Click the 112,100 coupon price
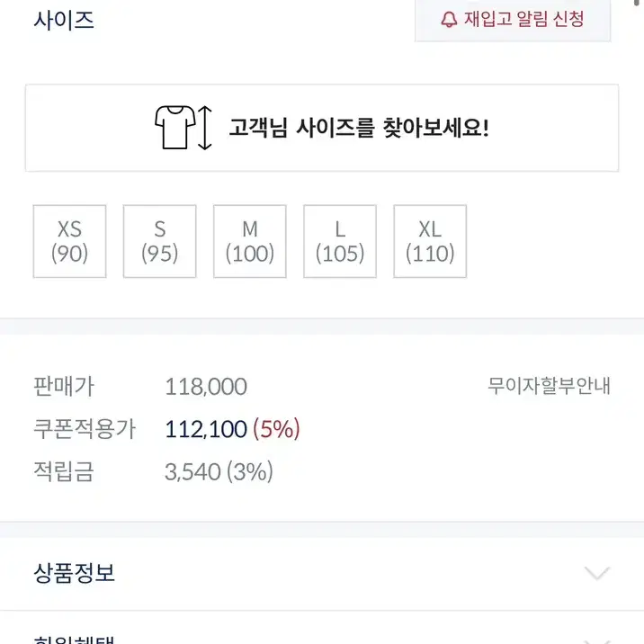 click(206, 429)
